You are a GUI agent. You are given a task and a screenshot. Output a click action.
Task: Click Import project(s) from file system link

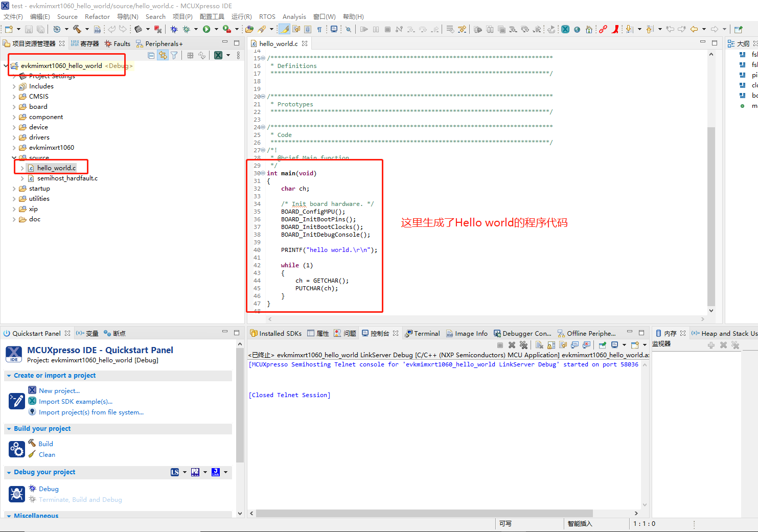[x=91, y=412]
